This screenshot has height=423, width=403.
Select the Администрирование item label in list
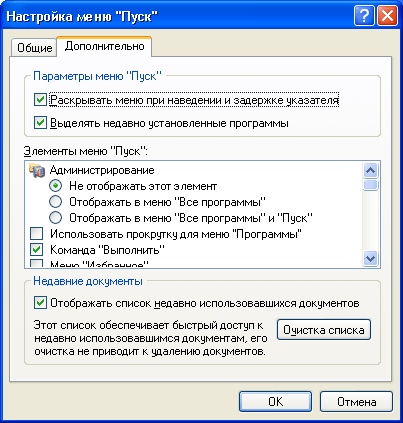pos(102,170)
